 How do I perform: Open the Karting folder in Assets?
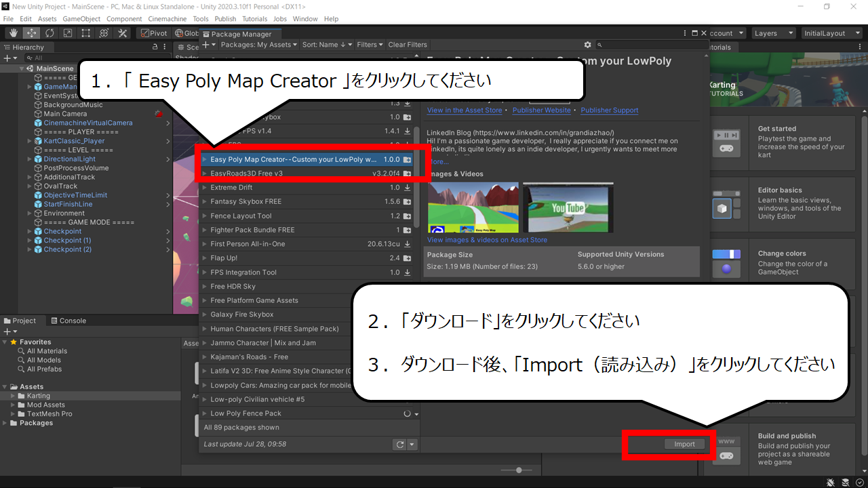38,396
